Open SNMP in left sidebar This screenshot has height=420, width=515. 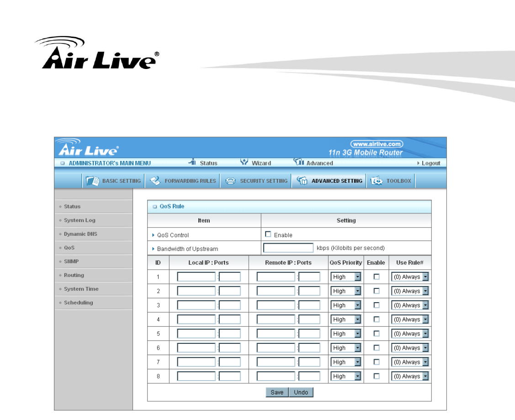[94, 261]
